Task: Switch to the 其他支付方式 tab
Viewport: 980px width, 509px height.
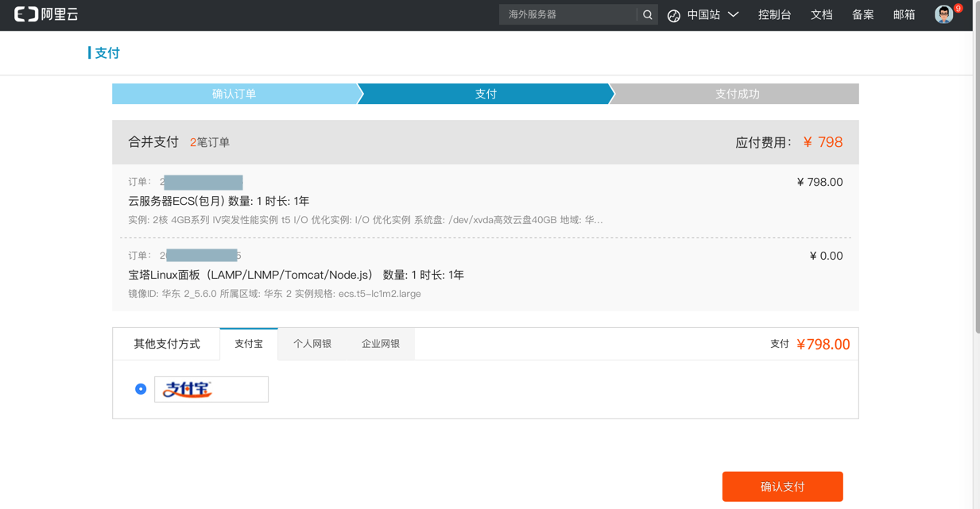Action: point(167,344)
